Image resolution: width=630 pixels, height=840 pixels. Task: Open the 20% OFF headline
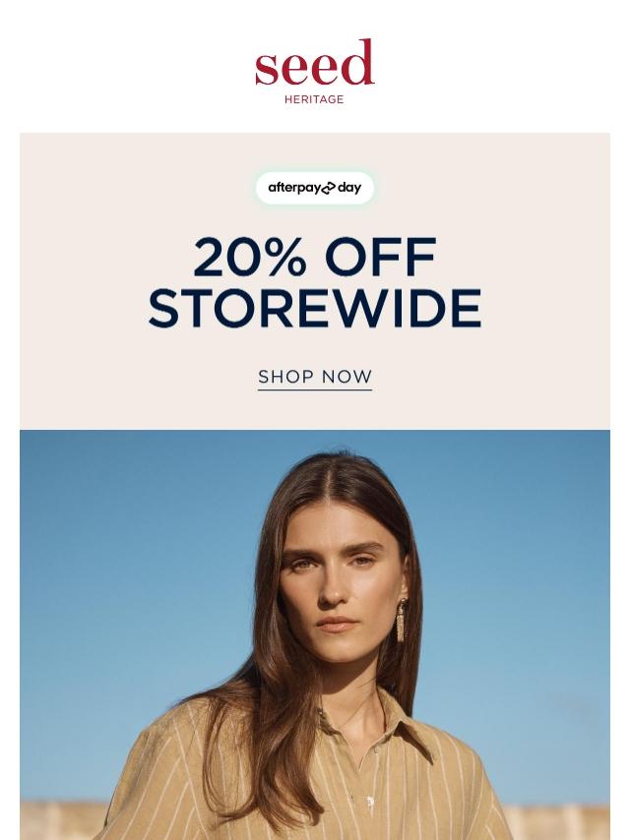pyautogui.click(x=315, y=257)
